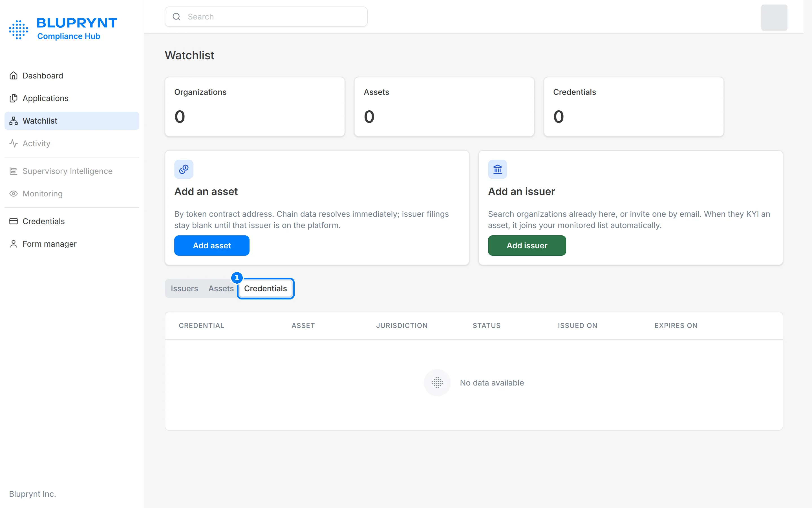
Task: Click the Add an asset link icon
Action: pos(184,169)
